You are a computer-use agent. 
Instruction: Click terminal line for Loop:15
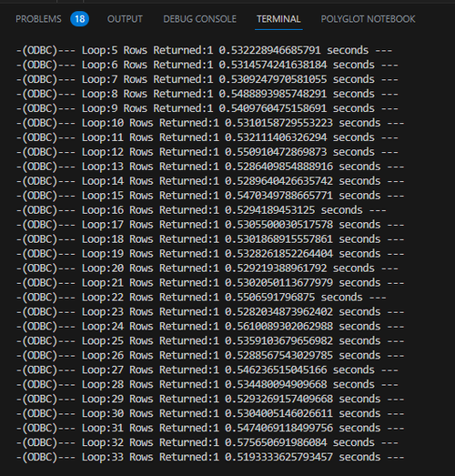[x=210, y=196]
